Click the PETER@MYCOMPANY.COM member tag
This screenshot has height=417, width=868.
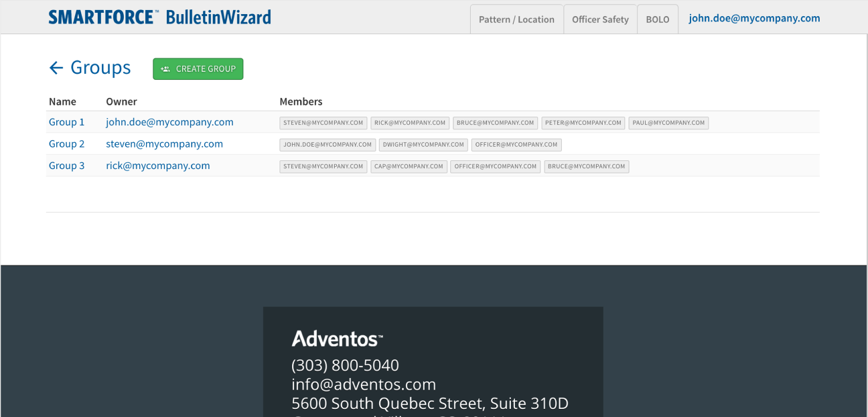pos(583,123)
